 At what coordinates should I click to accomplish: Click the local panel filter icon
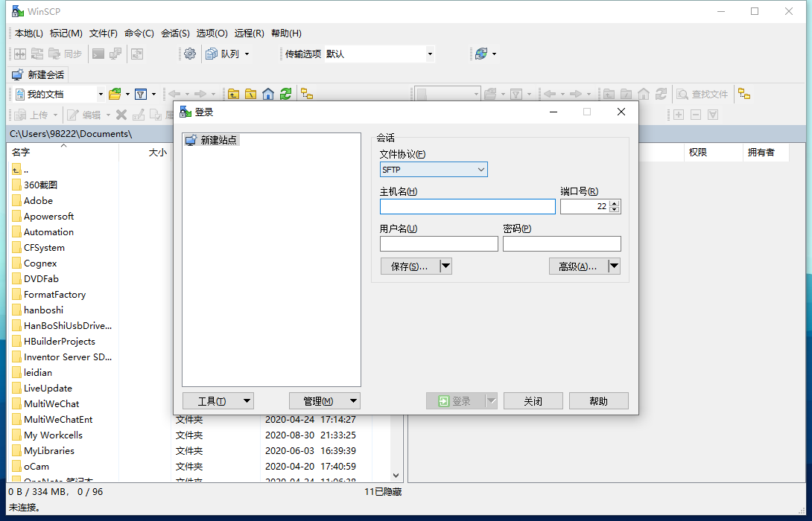coord(140,95)
